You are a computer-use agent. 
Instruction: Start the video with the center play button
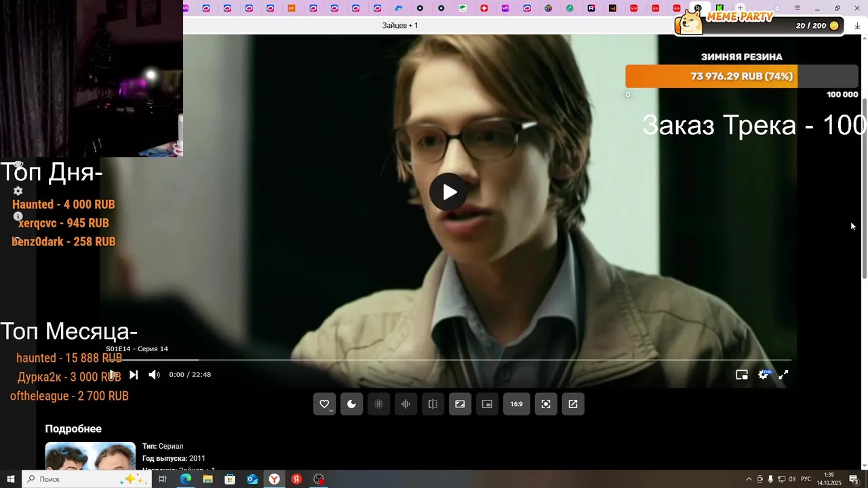449,192
